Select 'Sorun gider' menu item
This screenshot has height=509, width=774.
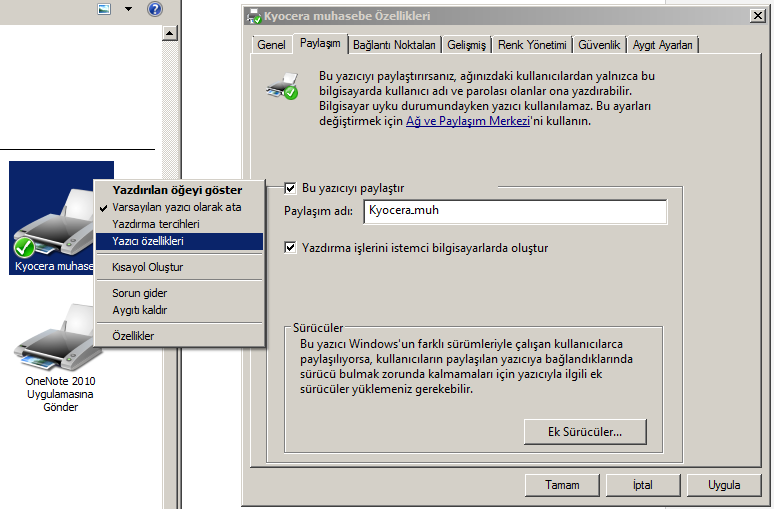coord(180,293)
